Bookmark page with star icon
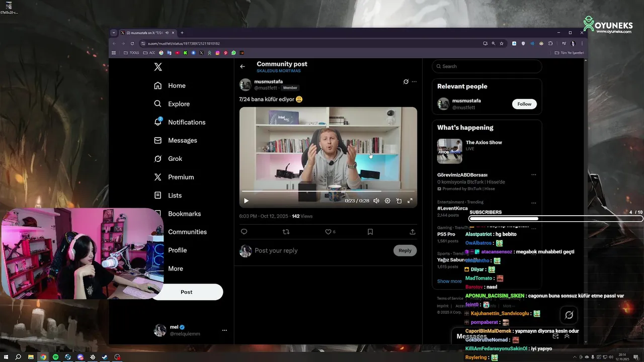This screenshot has height=362, width=644. coord(502,43)
